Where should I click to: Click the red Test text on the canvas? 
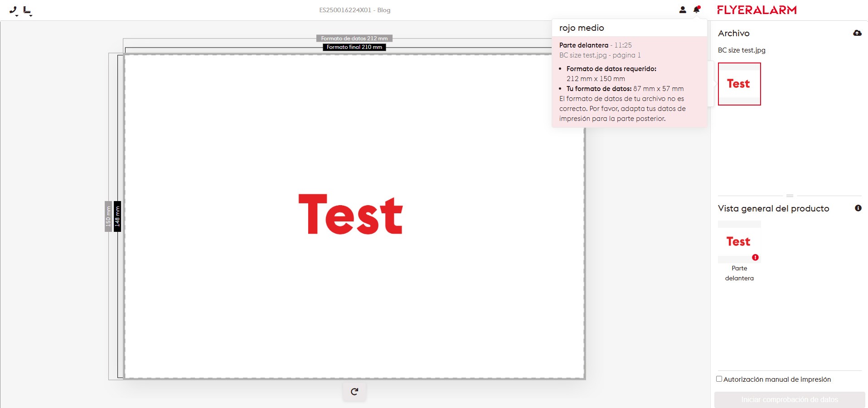350,215
